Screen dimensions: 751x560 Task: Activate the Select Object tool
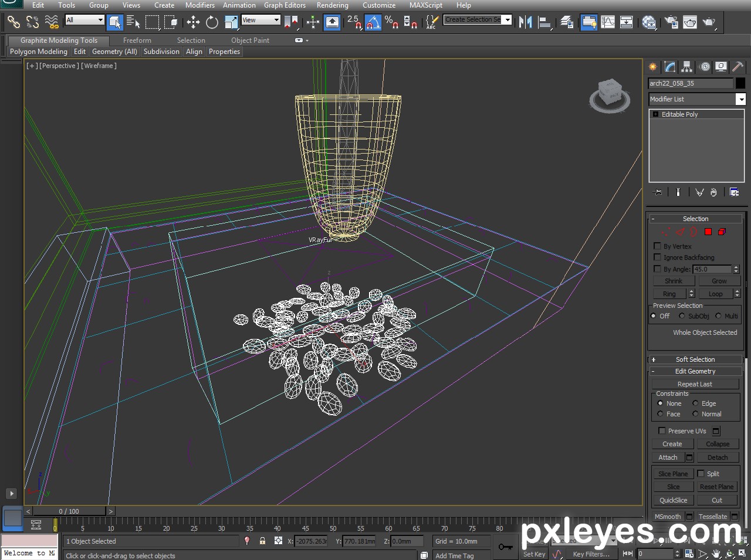click(115, 22)
